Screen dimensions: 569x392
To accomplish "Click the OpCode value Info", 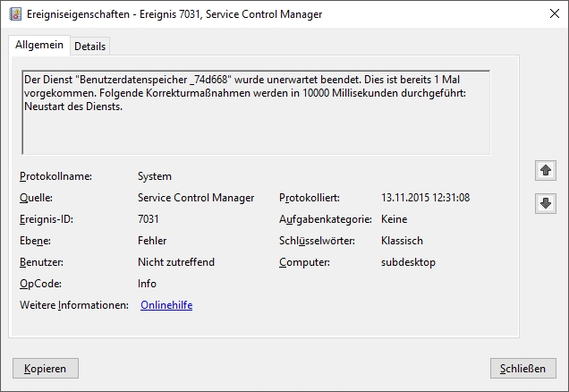I will coord(148,284).
